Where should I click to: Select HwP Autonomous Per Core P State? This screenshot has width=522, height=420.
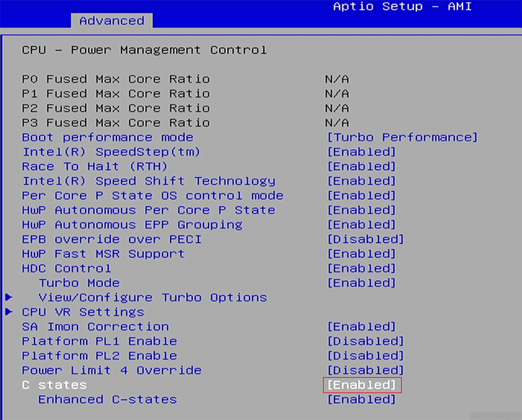click(x=148, y=210)
